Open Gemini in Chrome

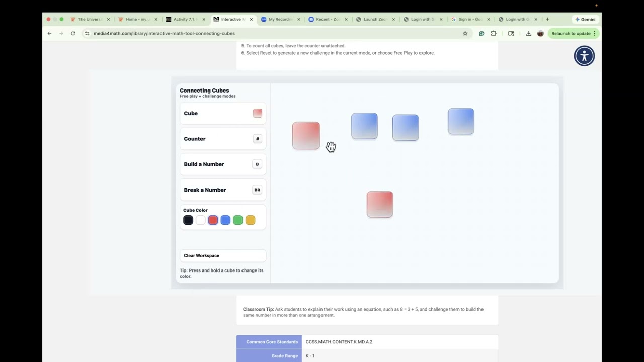click(585, 19)
